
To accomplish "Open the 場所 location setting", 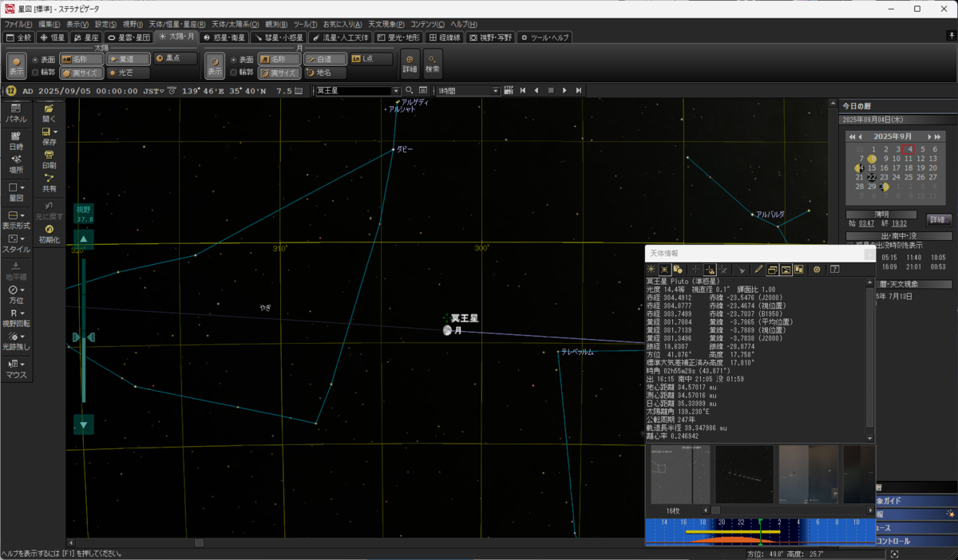I will tap(16, 164).
